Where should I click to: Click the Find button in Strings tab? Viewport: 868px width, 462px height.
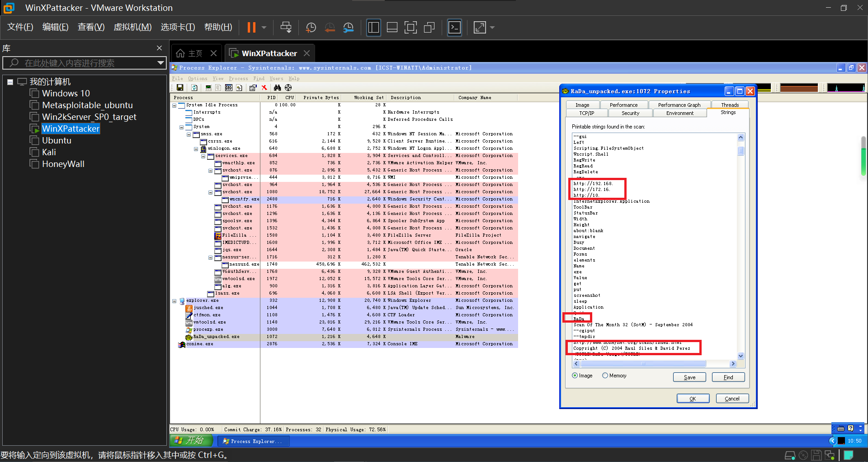(x=728, y=377)
